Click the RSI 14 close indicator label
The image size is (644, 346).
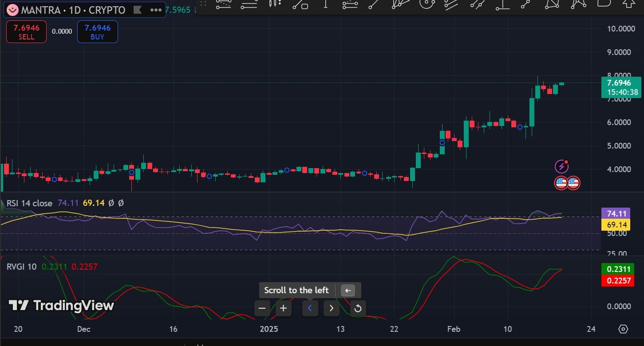29,203
